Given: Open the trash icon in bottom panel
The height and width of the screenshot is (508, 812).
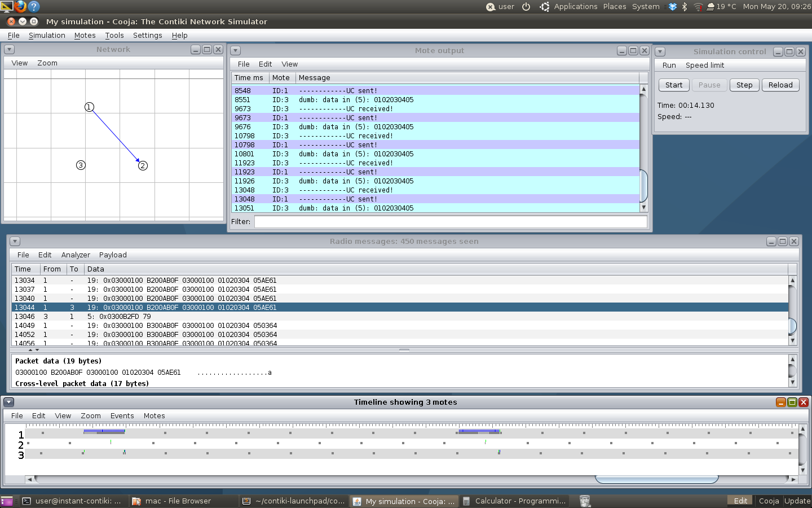Looking at the screenshot, I should (585, 501).
